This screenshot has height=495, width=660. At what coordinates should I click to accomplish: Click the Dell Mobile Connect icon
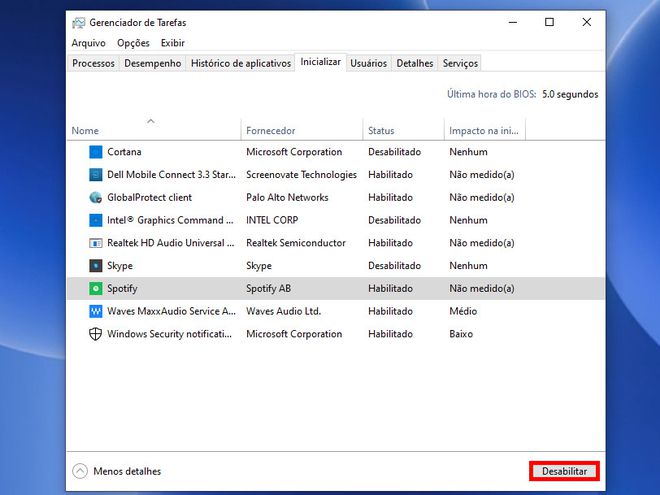[96, 175]
